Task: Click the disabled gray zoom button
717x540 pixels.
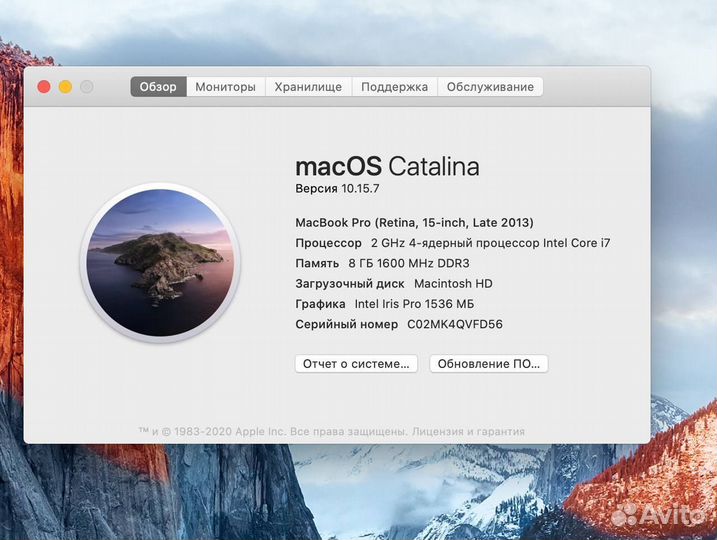Action: click(87, 86)
